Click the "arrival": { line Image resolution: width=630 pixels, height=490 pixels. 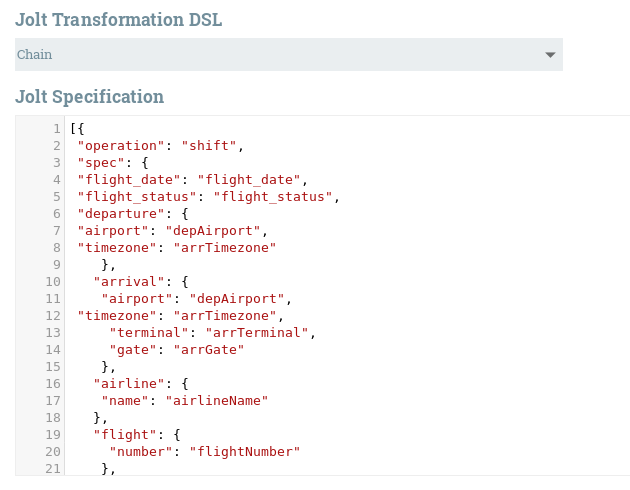click(x=141, y=282)
